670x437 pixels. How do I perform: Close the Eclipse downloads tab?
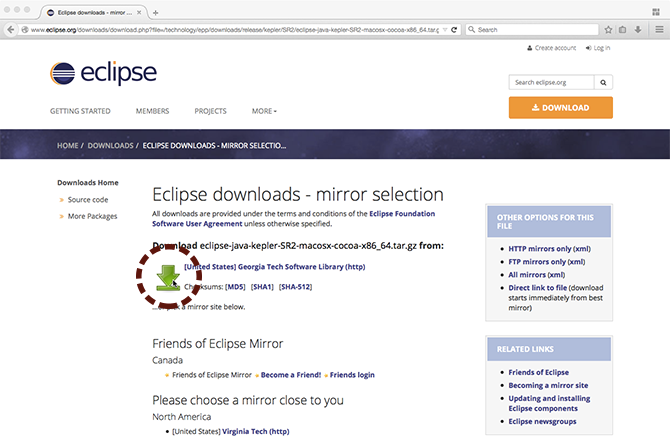point(139,13)
